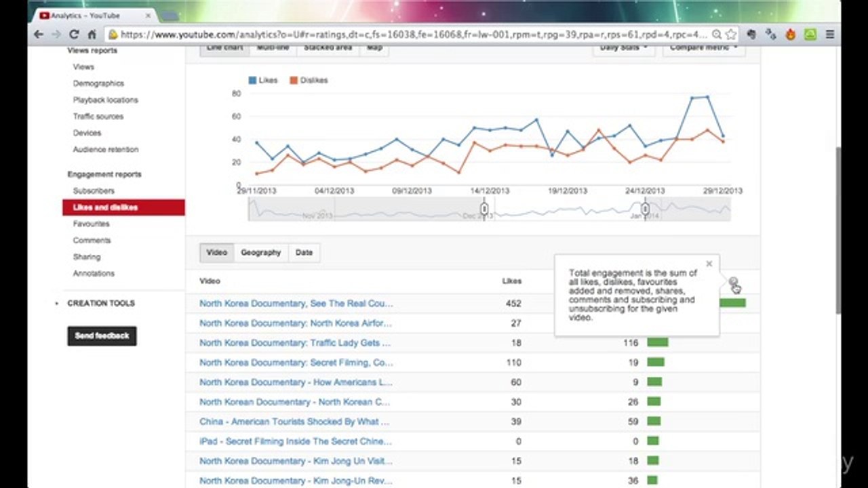Viewport: 868px width, 488px height.
Task: Bookmark this page with the star
Action: [730, 34]
